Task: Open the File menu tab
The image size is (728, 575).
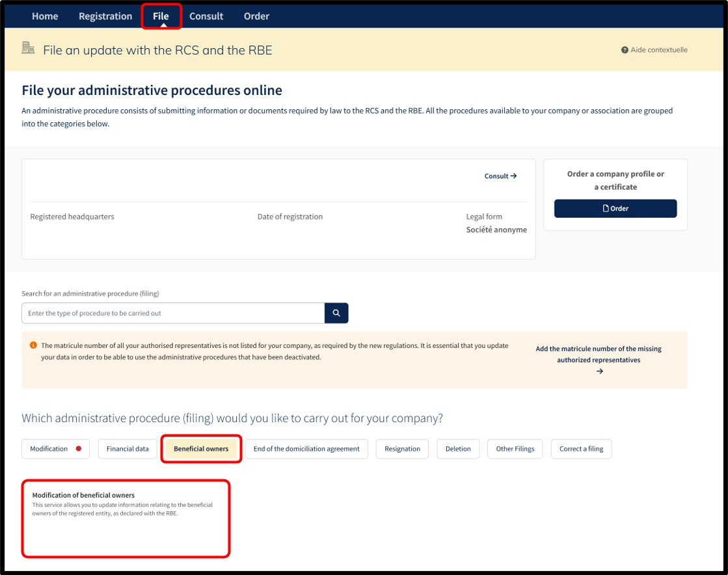Action: pos(161,16)
